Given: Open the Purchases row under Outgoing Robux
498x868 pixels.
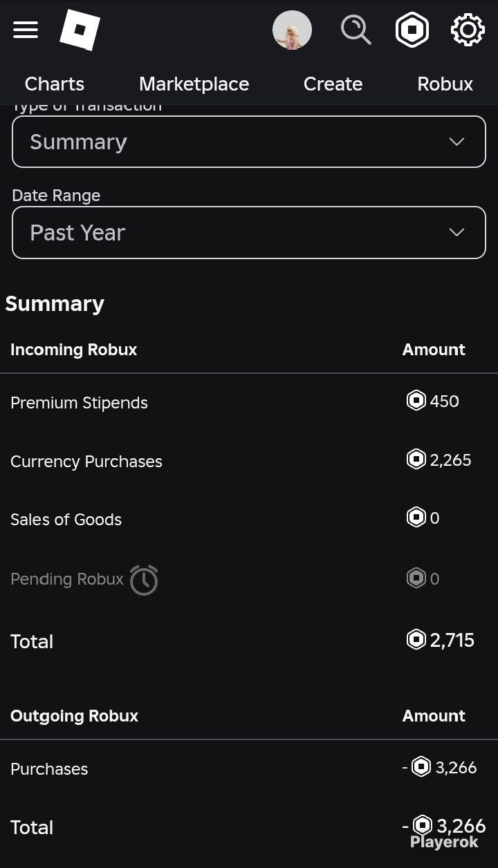Looking at the screenshot, I should (49, 769).
